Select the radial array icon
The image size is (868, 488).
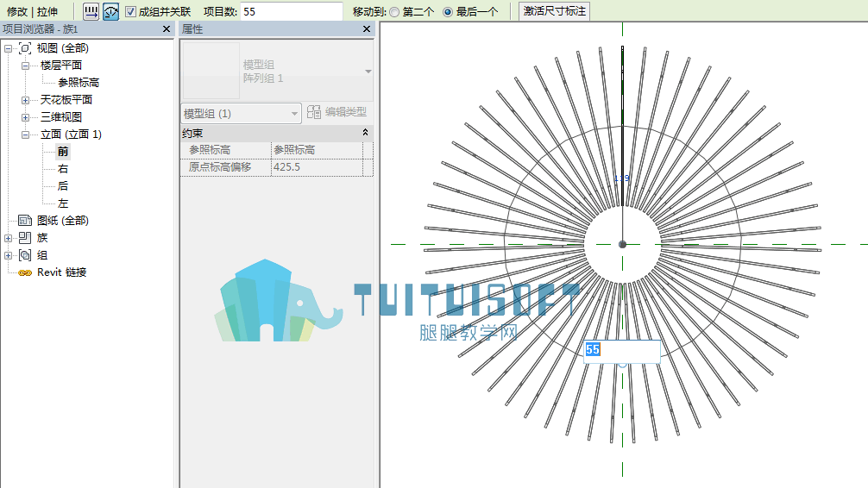pos(110,11)
